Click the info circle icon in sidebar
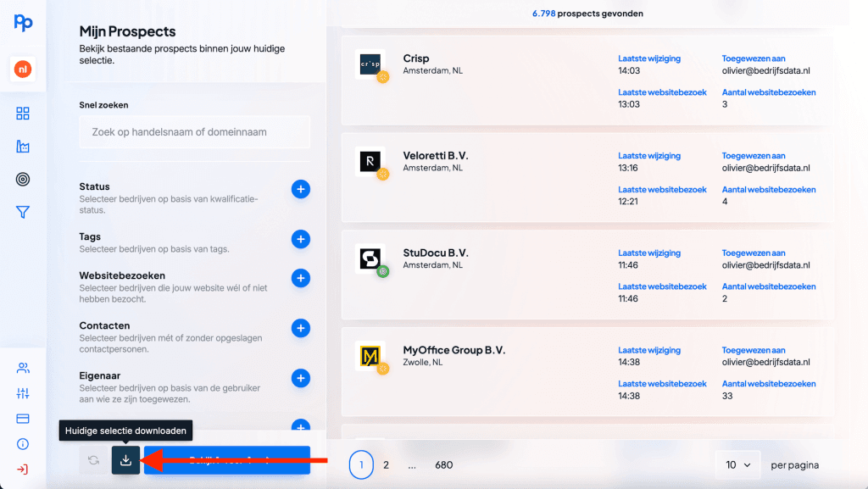 (x=23, y=444)
